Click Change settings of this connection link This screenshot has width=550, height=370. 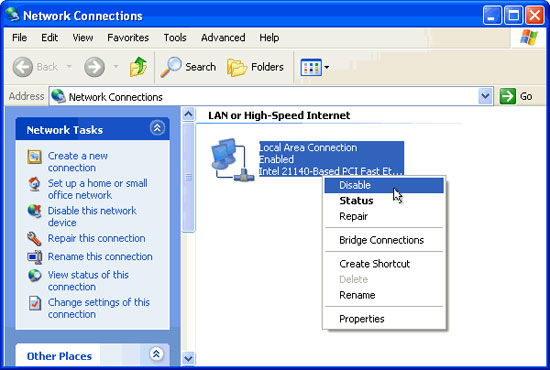(99, 308)
